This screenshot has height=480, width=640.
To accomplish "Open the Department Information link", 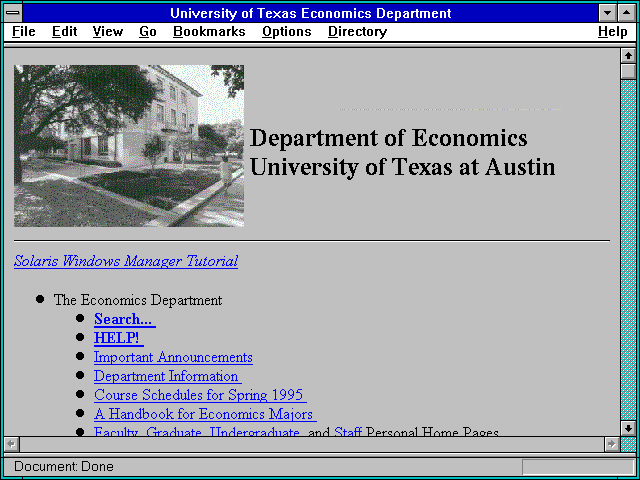I will tap(167, 376).
